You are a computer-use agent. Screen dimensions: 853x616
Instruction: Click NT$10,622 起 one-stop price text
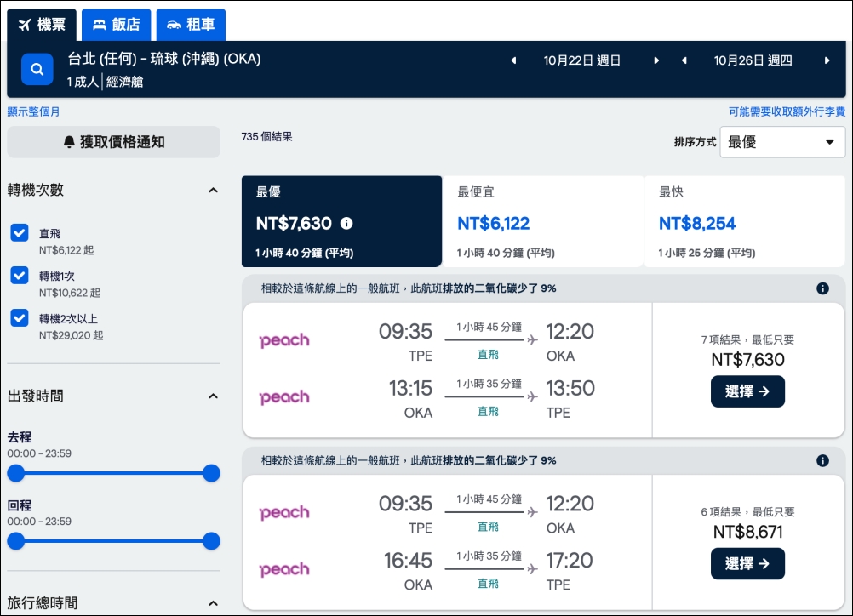click(x=70, y=293)
